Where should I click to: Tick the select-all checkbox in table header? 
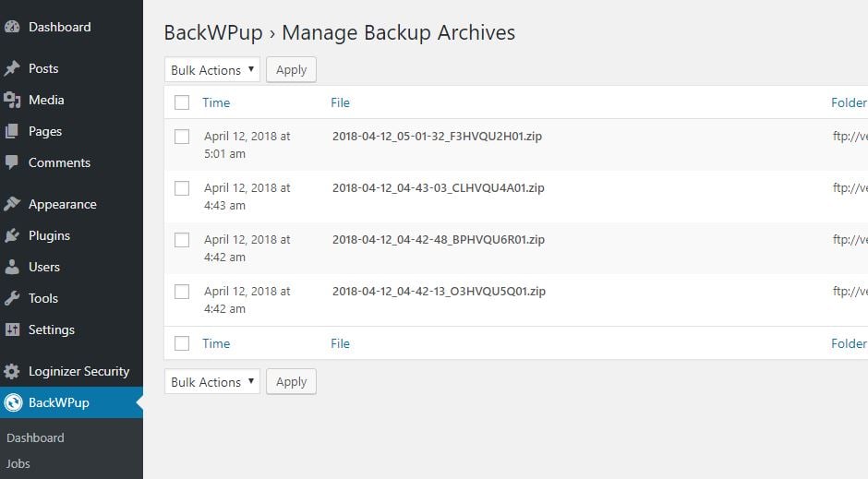[x=182, y=102]
